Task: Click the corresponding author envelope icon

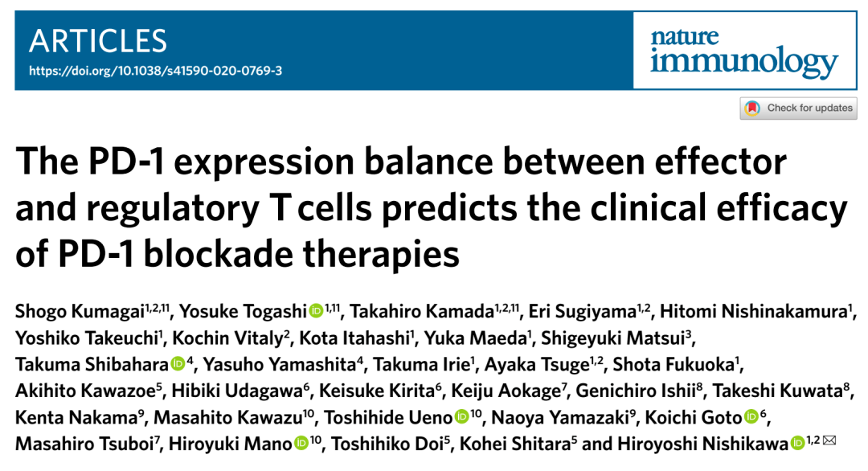Action: [x=829, y=440]
